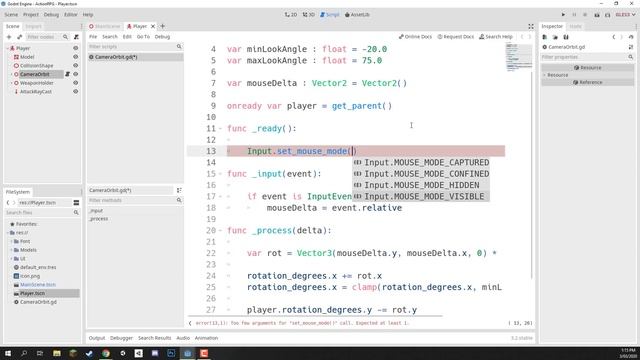
Task: Click Search Help button
Action: tap(496, 37)
